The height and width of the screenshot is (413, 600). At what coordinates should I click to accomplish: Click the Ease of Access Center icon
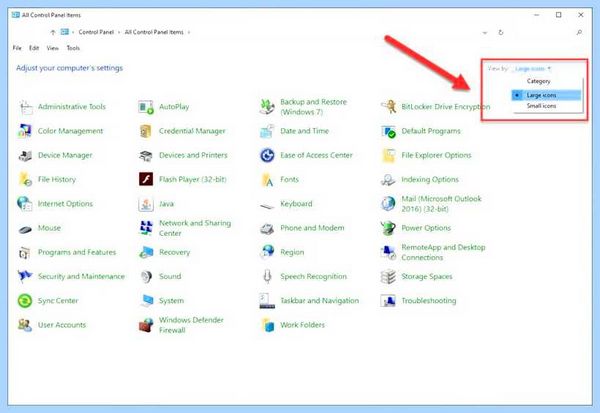[267, 155]
